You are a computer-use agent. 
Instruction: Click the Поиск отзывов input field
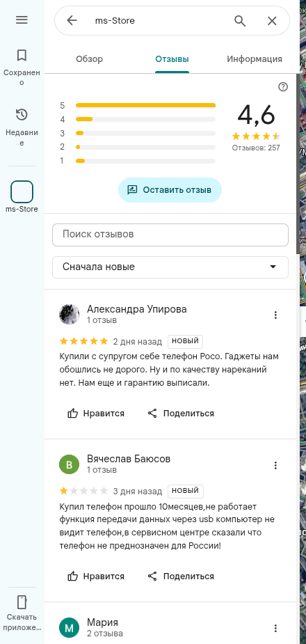(x=170, y=235)
